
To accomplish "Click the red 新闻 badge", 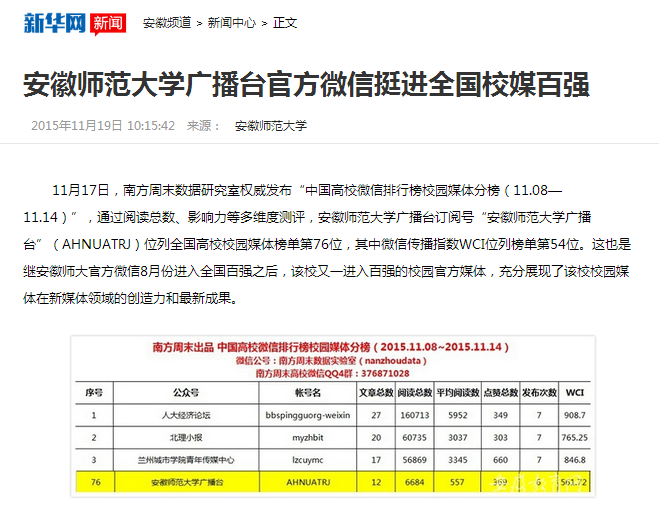I will [x=108, y=22].
